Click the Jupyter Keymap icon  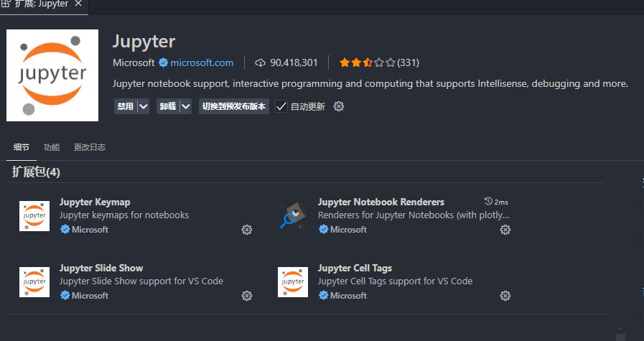34,216
